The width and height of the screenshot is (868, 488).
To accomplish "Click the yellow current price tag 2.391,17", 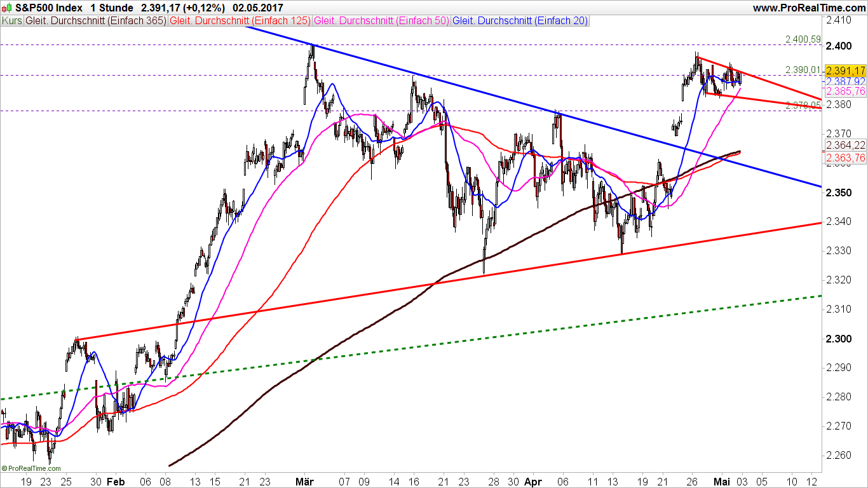I will pos(846,70).
